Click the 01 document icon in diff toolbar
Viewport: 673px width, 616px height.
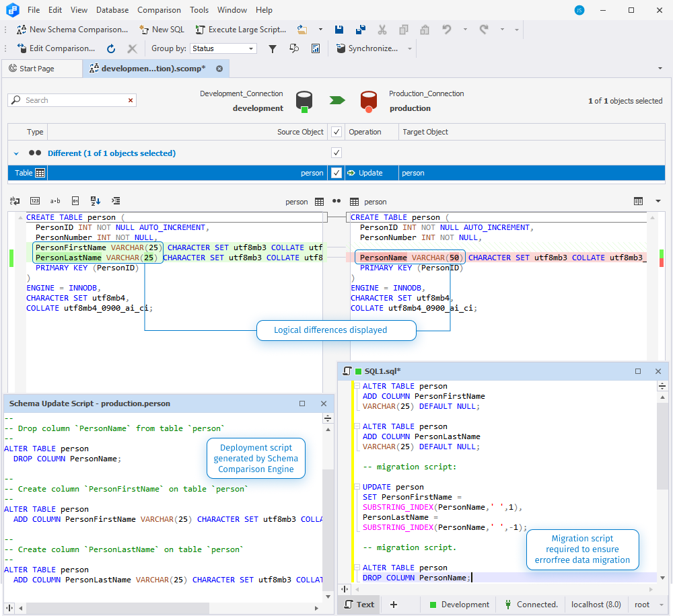pos(75,201)
